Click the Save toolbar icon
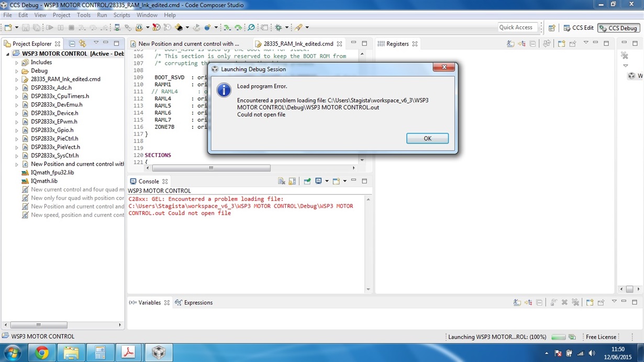Image resolution: width=644 pixels, height=362 pixels. [x=25, y=27]
